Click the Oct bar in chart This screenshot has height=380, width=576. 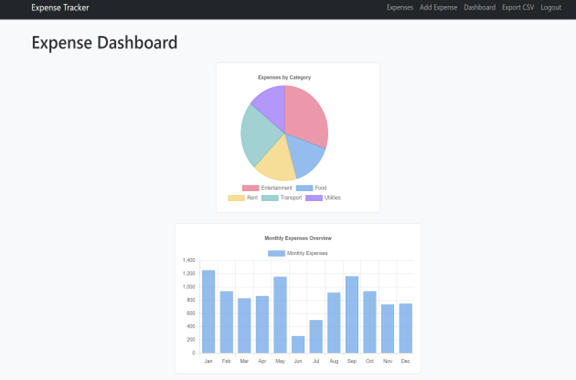[x=370, y=322]
